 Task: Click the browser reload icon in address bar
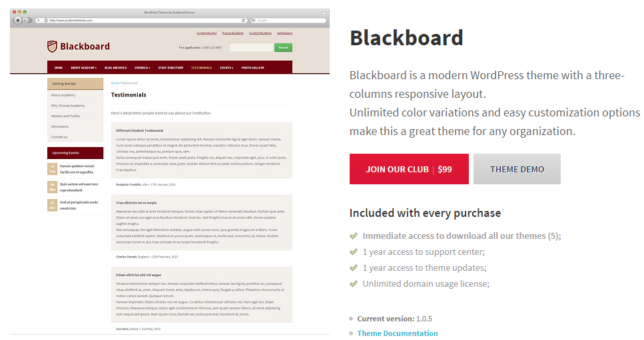(243, 20)
